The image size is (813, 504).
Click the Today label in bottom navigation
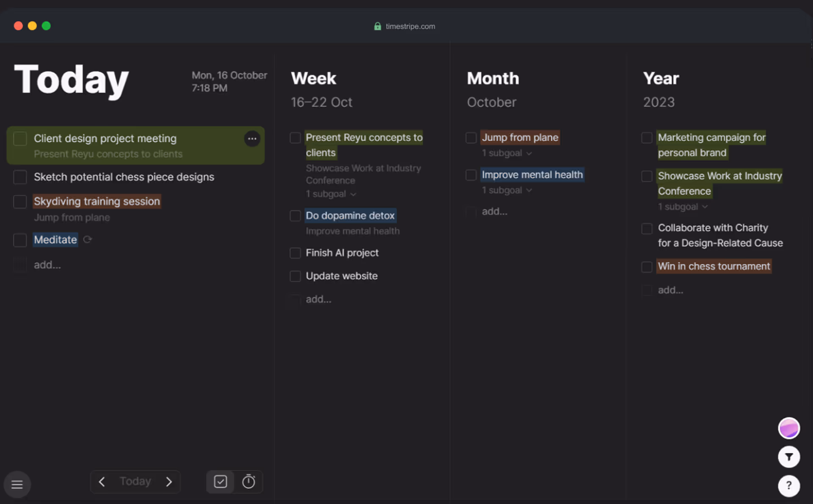tap(135, 481)
